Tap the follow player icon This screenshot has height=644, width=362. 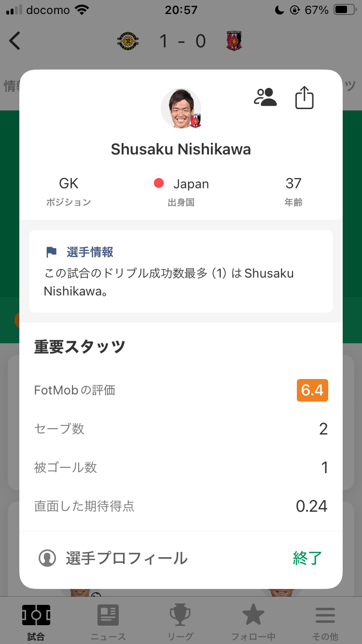(265, 97)
